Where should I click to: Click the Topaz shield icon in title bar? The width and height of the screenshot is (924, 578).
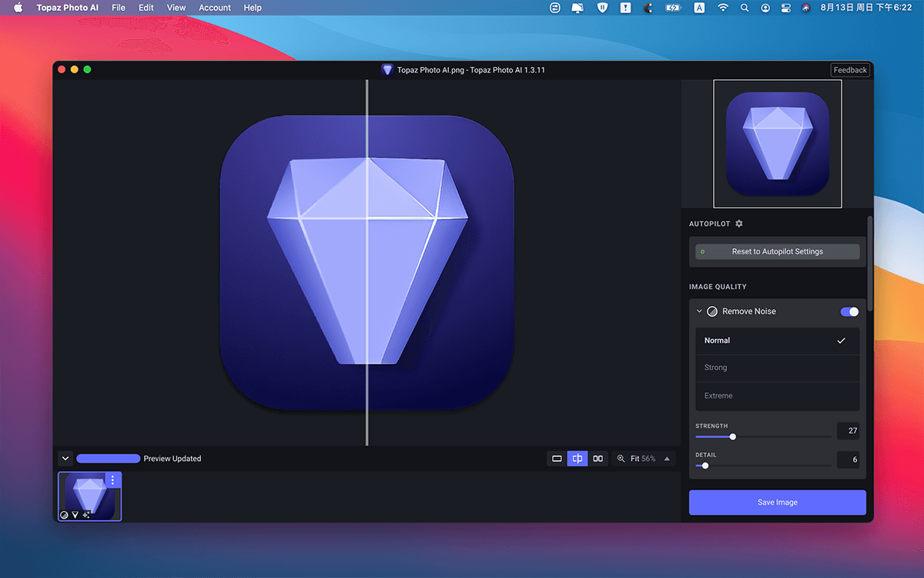(x=387, y=70)
